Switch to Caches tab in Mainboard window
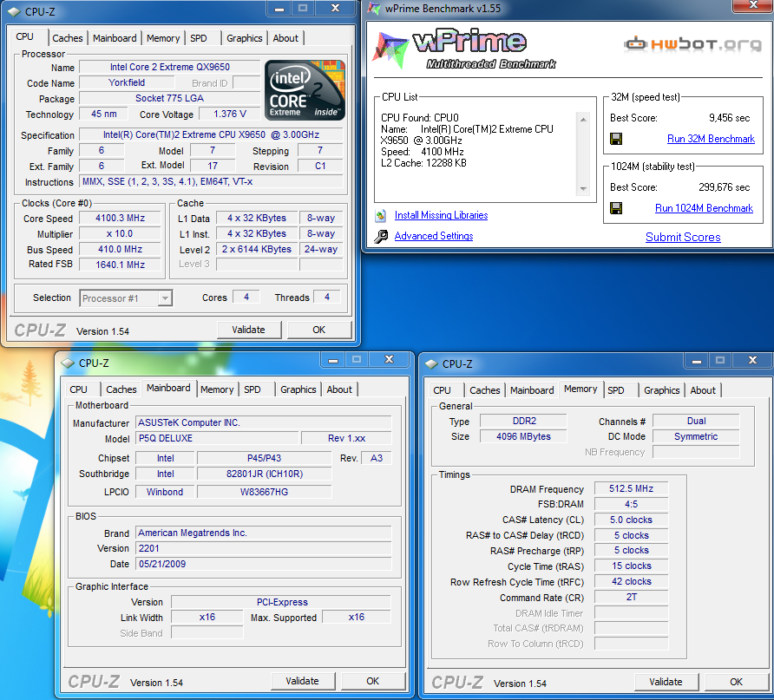Viewport: 774px width, 700px height. click(x=121, y=389)
